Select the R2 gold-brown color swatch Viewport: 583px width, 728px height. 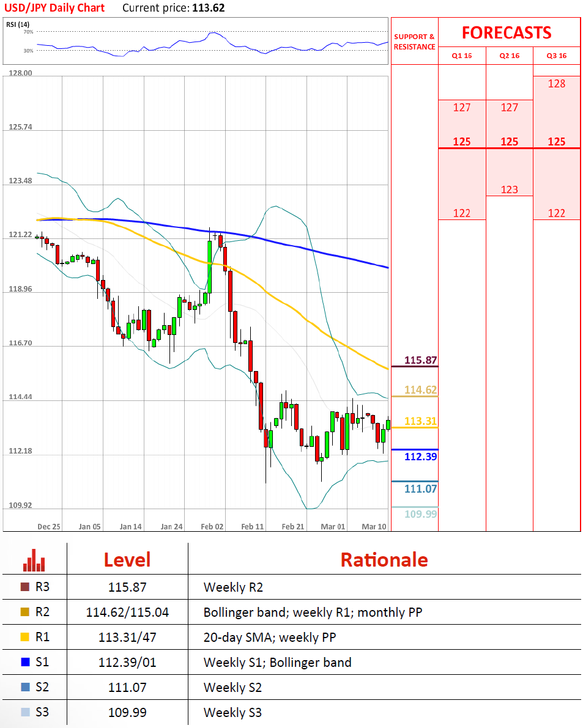point(25,612)
